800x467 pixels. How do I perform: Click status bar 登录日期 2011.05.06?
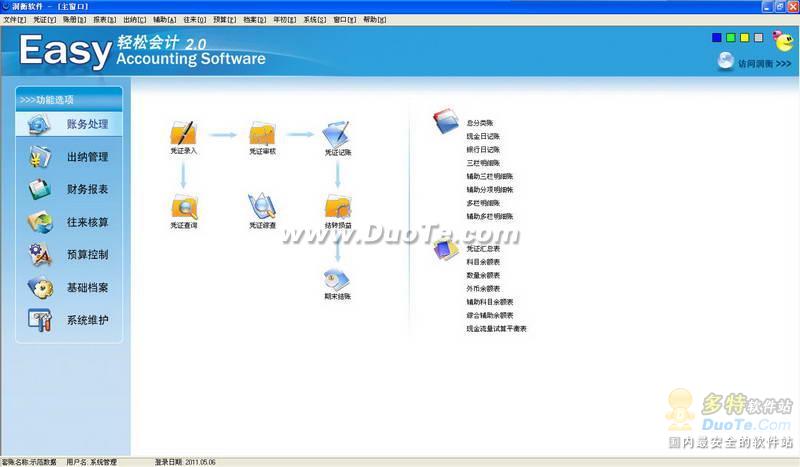[x=185, y=462]
